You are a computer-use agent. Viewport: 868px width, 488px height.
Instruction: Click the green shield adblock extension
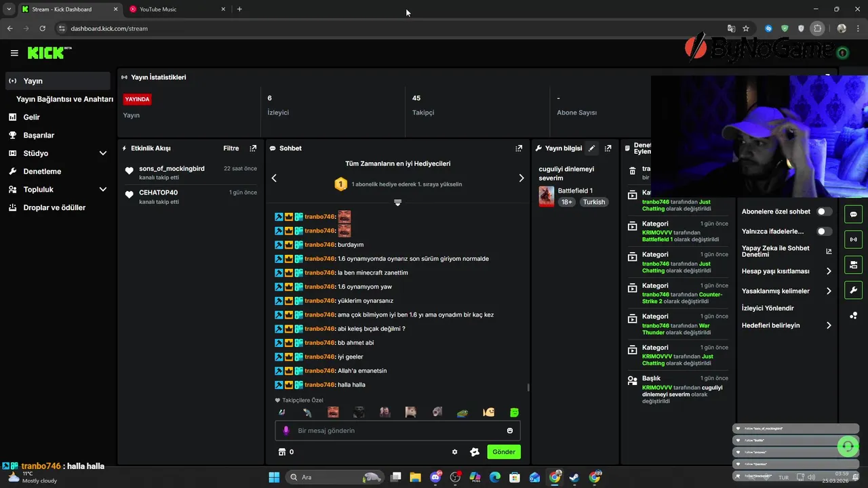785,28
